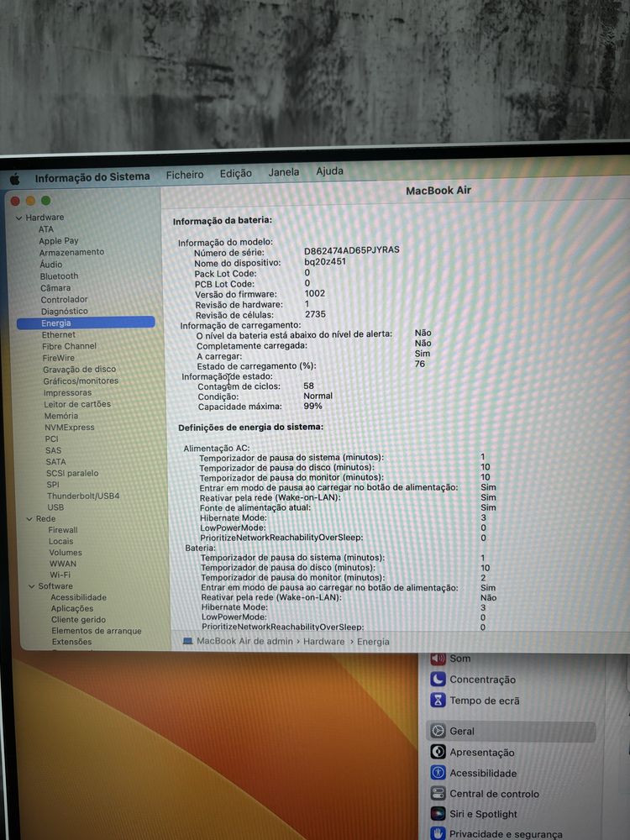Select Elementos de arranque under Software
Viewport: 630px width, 840px height.
pyautogui.click(x=97, y=632)
